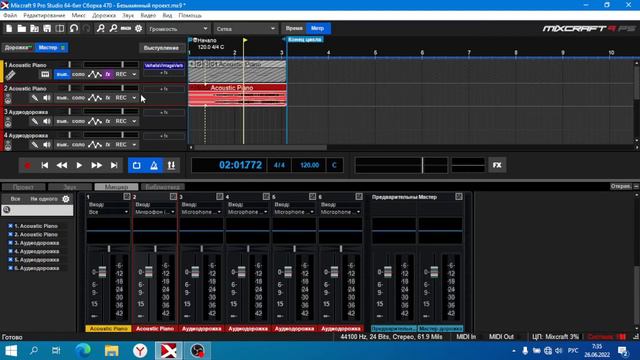640x360 pixels.
Task: Click Мастер channel volume fader
Action: coord(434,272)
